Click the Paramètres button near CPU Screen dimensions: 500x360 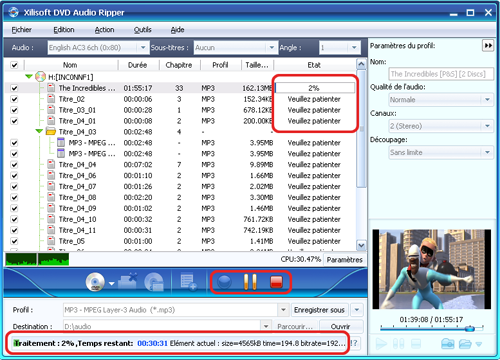click(344, 260)
